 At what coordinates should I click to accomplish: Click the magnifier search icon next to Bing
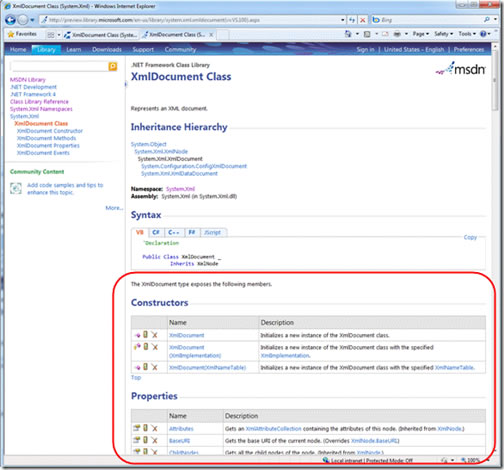click(487, 20)
